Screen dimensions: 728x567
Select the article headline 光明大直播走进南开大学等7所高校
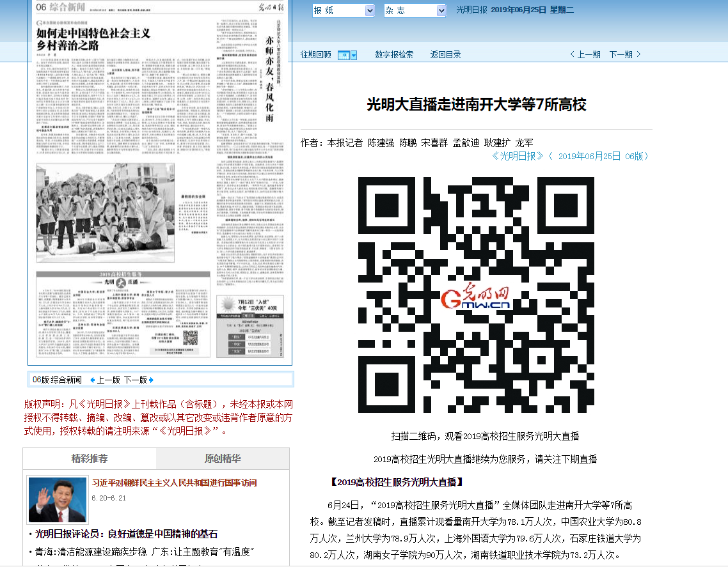pyautogui.click(x=477, y=104)
